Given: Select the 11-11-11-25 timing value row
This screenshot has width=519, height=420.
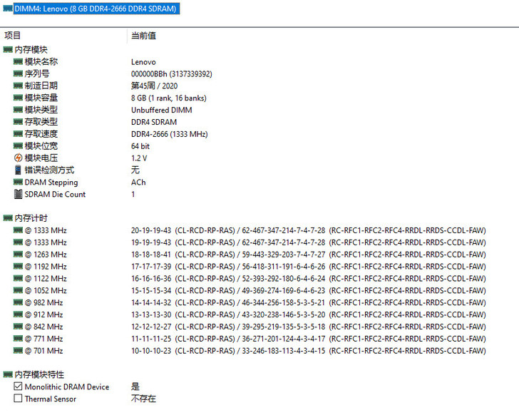Looking at the screenshot, I should pyautogui.click(x=309, y=339).
